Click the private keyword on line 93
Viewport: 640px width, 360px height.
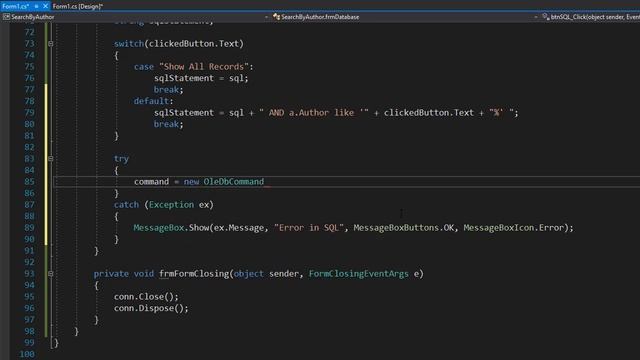pyautogui.click(x=111, y=273)
